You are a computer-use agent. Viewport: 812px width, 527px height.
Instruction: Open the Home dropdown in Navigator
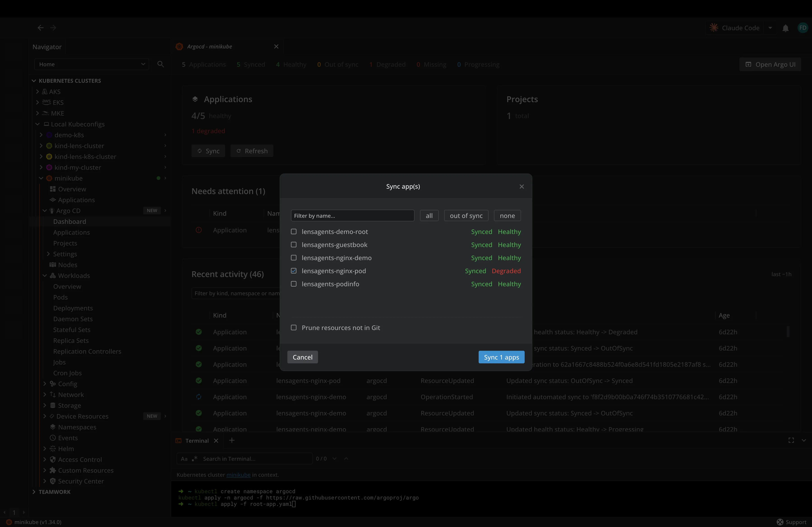[91, 64]
